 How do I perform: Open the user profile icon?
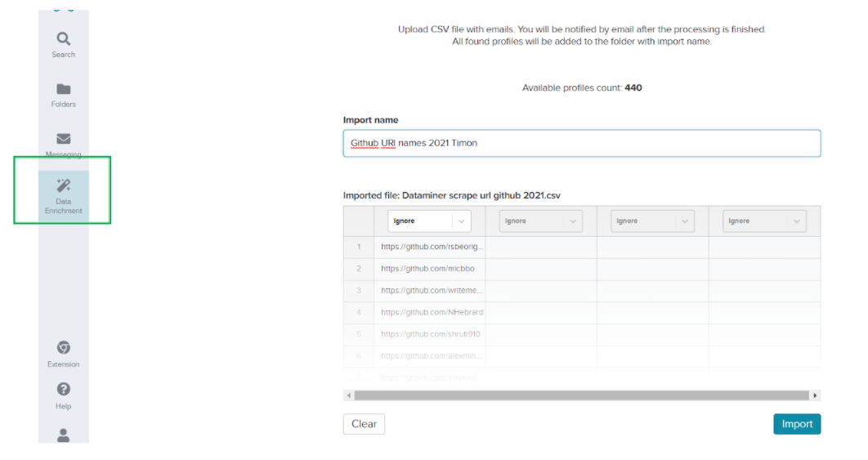point(63,435)
